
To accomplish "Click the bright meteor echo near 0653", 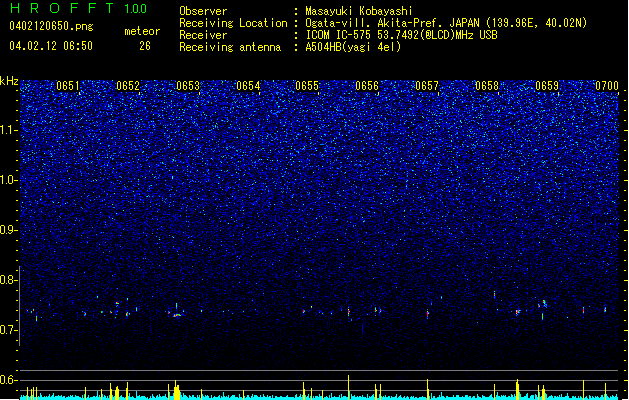I will point(177,315).
